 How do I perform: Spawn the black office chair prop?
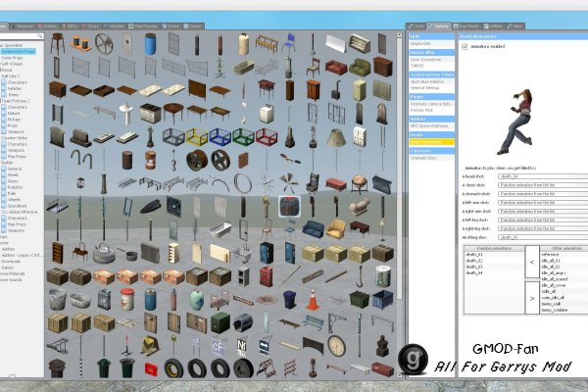click(x=313, y=183)
